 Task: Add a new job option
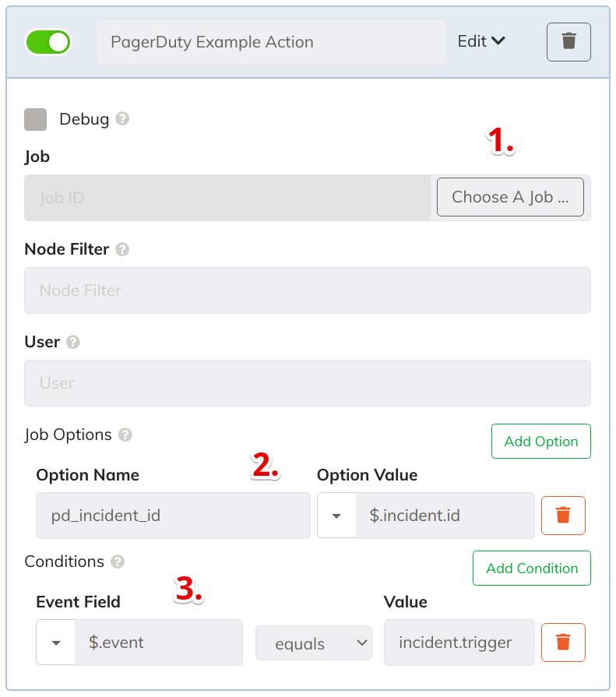540,441
